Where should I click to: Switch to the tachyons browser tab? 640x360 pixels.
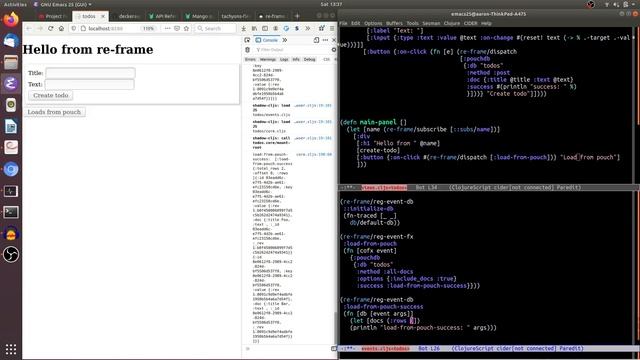pos(235,16)
